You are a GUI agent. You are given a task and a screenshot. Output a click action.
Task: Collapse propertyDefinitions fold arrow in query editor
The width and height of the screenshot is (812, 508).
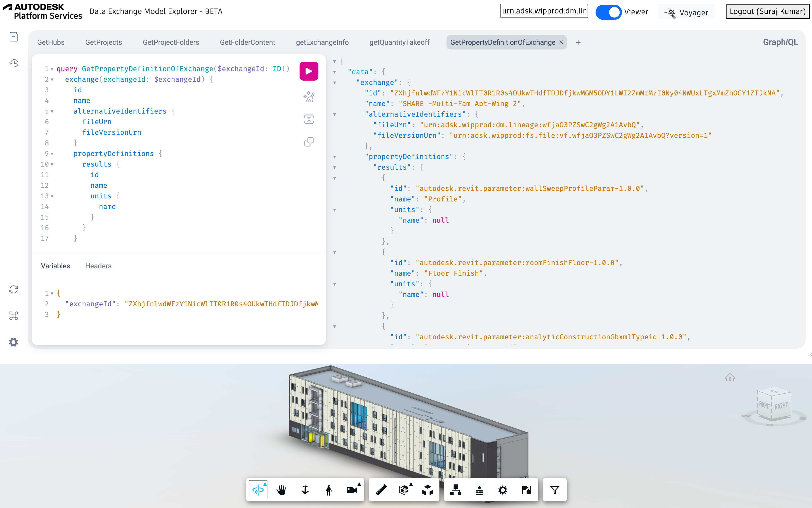(x=52, y=154)
